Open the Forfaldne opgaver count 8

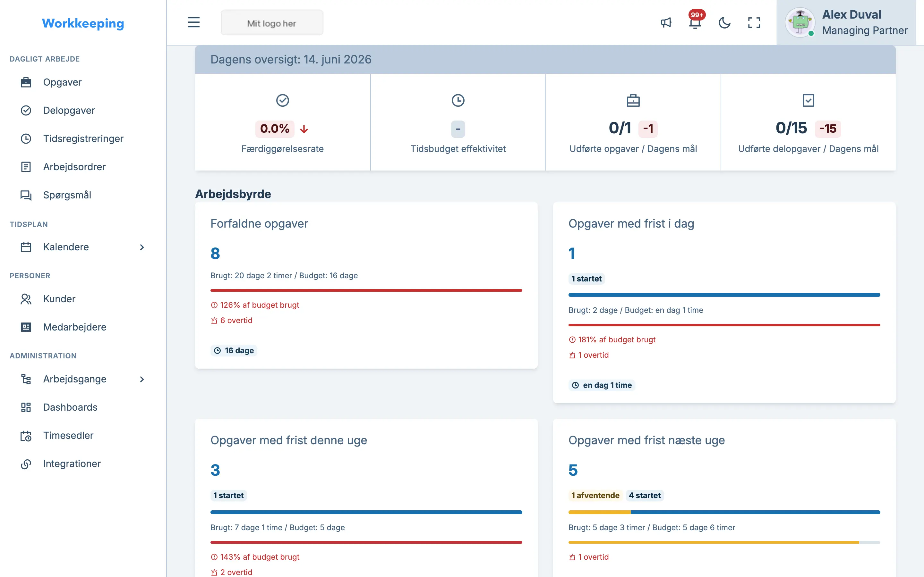pyautogui.click(x=215, y=253)
